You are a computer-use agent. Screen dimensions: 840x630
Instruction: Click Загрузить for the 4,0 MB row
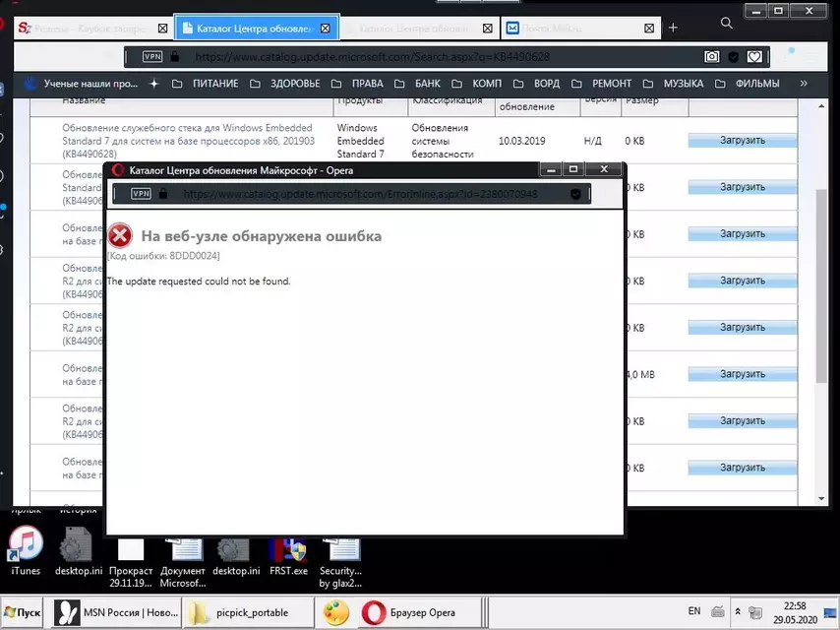742,374
